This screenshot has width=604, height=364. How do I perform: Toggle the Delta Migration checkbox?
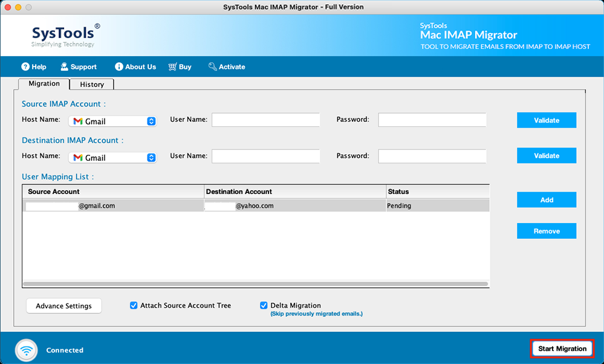pos(264,305)
